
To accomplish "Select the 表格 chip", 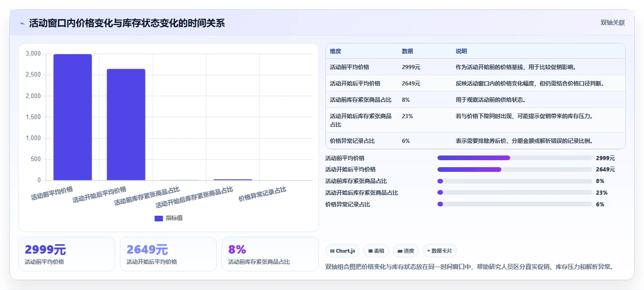I will point(376,251).
